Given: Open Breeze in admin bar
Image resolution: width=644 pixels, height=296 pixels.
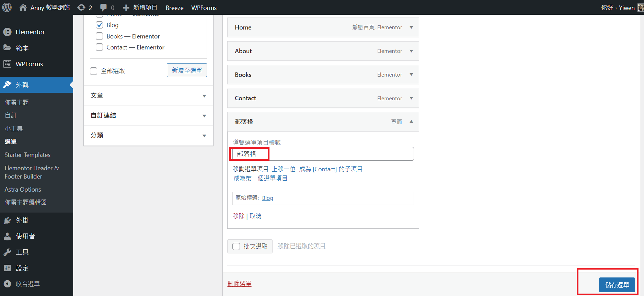Looking at the screenshot, I should 174,8.
